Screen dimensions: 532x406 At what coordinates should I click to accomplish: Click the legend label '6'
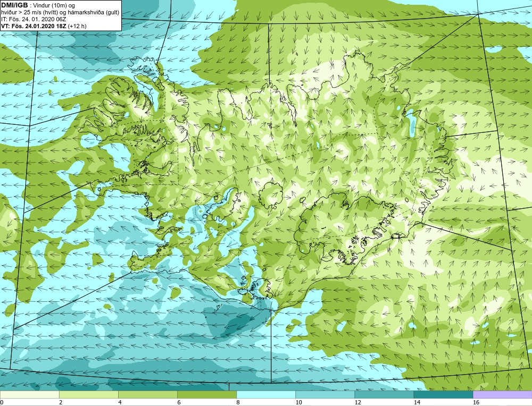click(x=179, y=402)
